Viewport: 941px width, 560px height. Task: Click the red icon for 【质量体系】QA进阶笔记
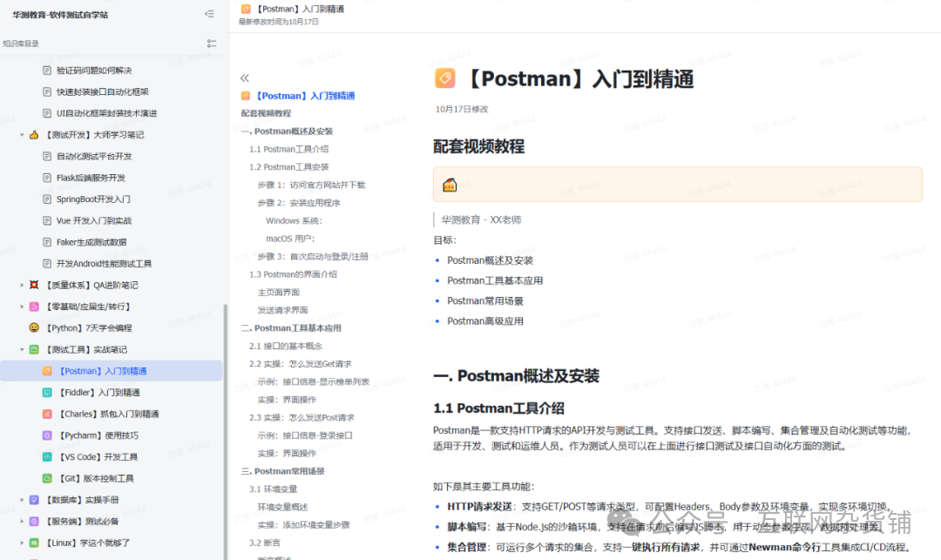(x=34, y=285)
